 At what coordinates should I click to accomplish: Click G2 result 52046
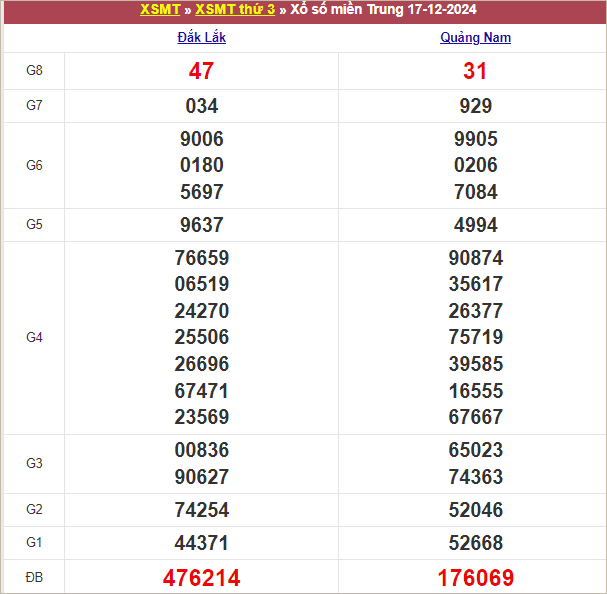click(x=475, y=510)
